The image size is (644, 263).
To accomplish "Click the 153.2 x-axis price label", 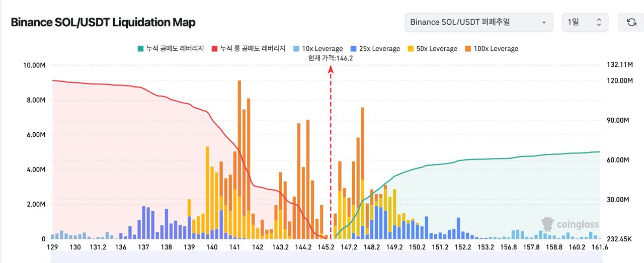I will (x=486, y=247).
